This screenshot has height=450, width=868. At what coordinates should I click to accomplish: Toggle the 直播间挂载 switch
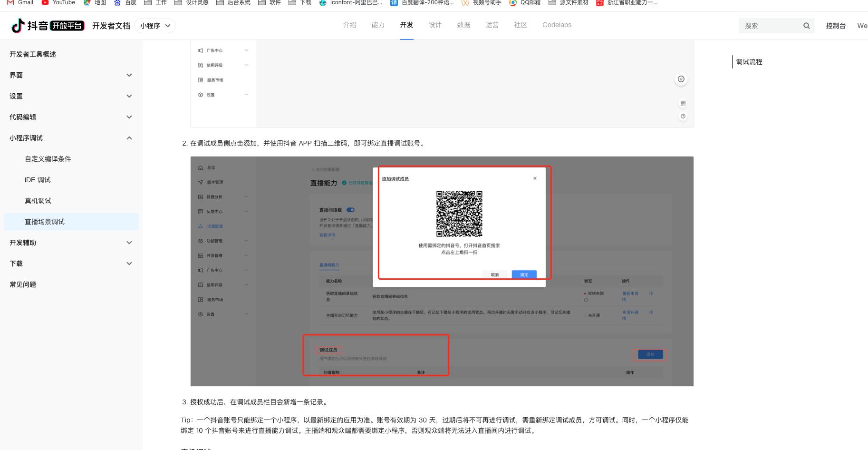pos(351,210)
